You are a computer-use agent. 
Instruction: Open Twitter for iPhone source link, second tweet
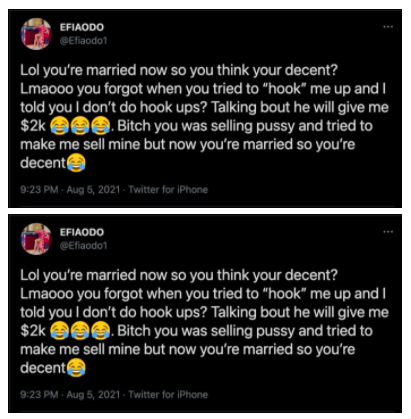pyautogui.click(x=168, y=395)
